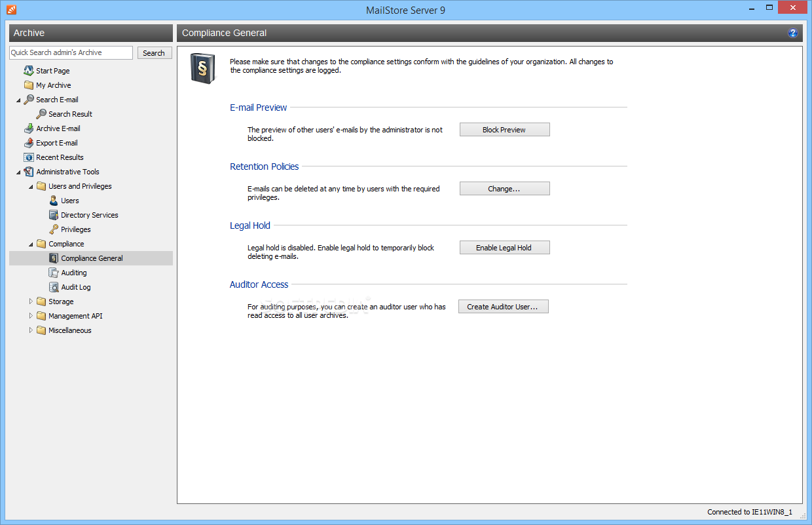The image size is (812, 525).
Task: Click the Create Auditor User... button
Action: (503, 307)
